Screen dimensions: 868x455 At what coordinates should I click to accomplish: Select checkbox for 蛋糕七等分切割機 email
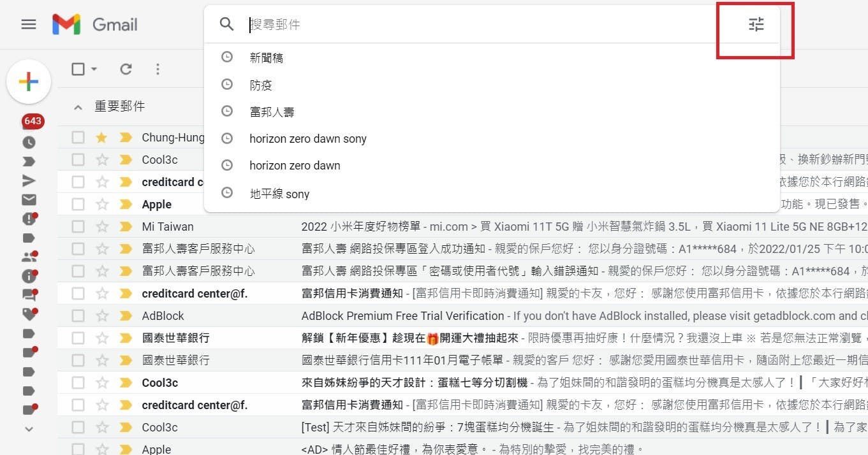tap(78, 383)
